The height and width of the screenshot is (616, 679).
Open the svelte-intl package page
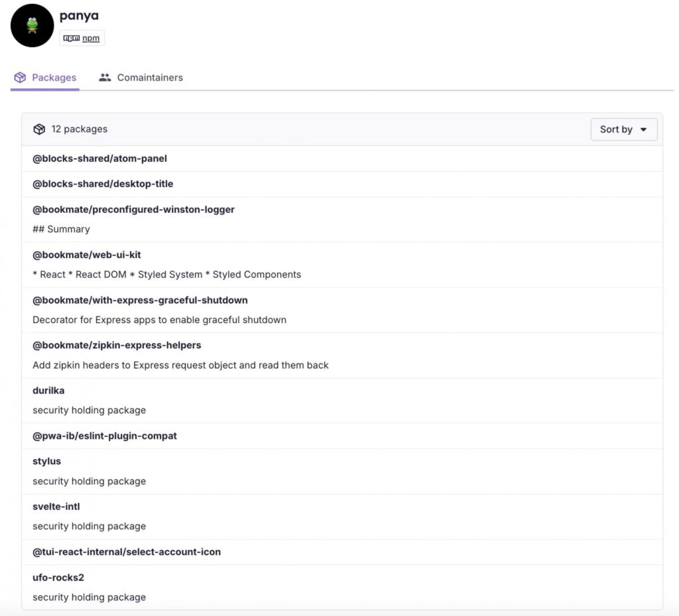click(x=56, y=506)
